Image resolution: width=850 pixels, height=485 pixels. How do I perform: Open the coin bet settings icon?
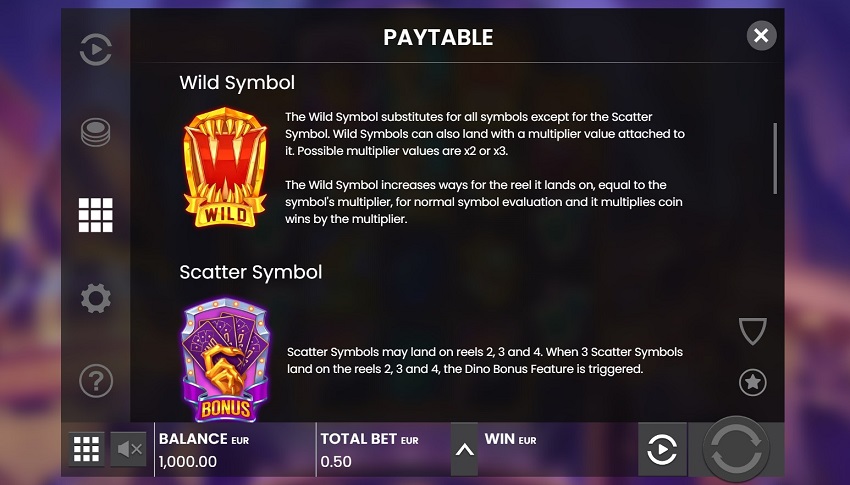(x=95, y=132)
